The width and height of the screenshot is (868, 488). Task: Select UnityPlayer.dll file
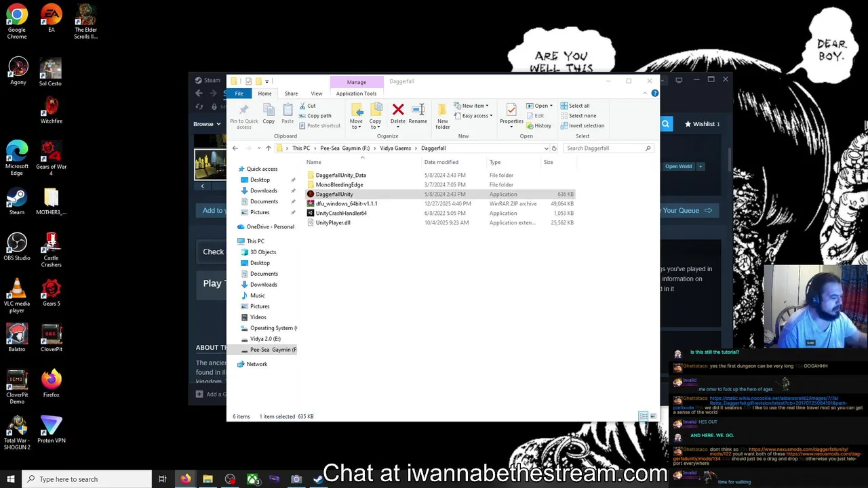(x=440, y=222)
